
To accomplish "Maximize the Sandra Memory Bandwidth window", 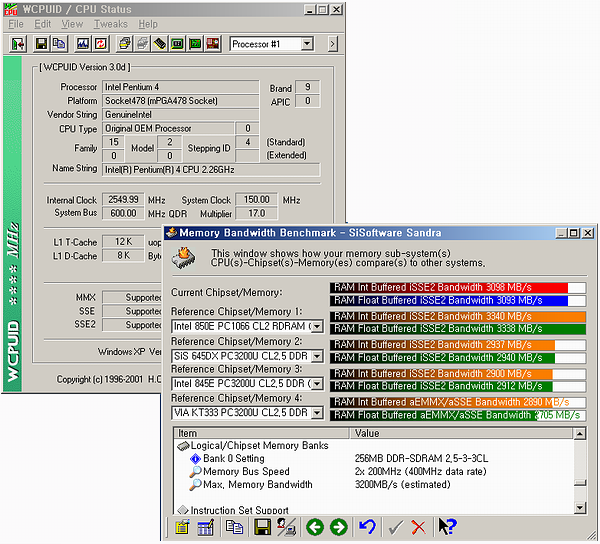I will (574, 233).
